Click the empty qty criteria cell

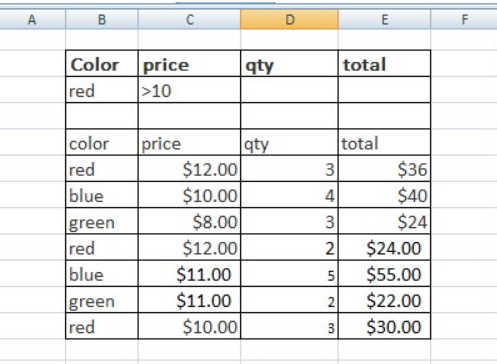point(289,90)
